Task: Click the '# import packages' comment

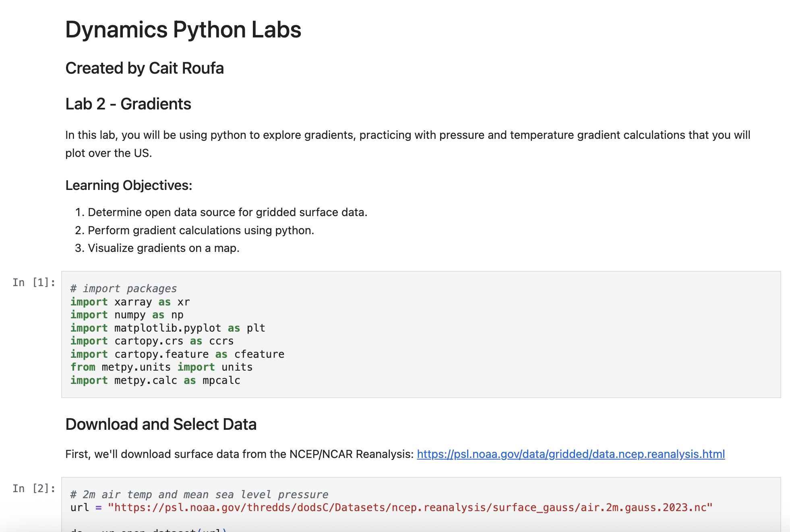Action: pyautogui.click(x=124, y=289)
